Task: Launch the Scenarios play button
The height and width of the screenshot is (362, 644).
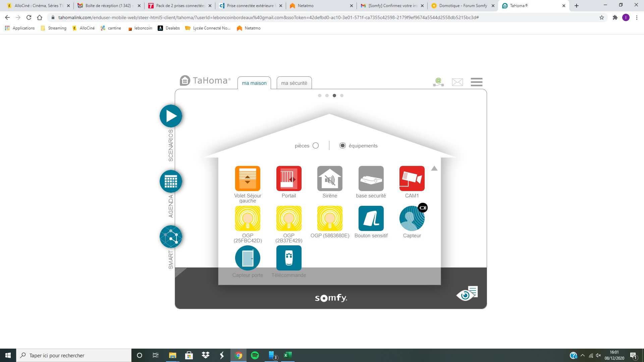Action: point(171,116)
